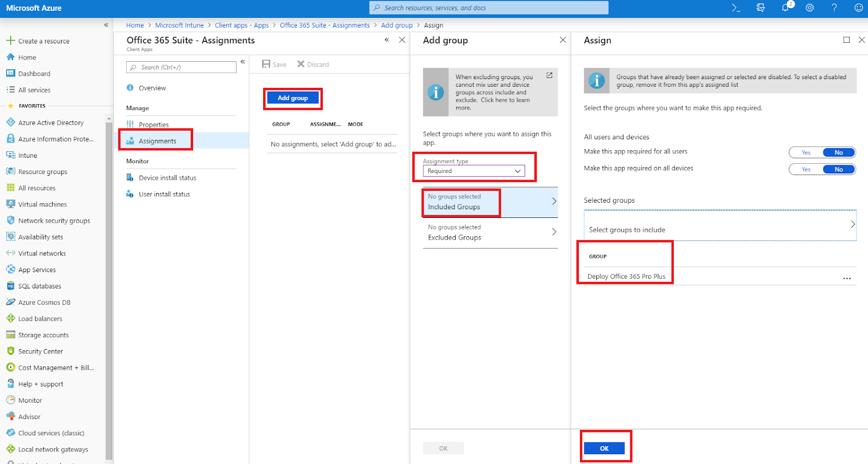Open Dashboard from the sidebar
This screenshot has height=464, width=868.
pos(34,74)
